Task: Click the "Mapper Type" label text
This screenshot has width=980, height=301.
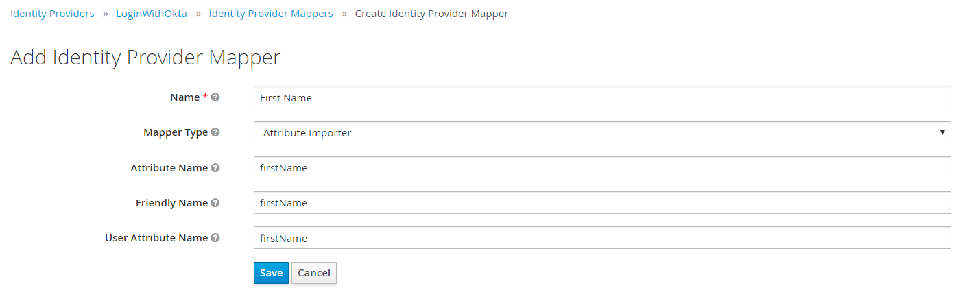Action: click(176, 132)
